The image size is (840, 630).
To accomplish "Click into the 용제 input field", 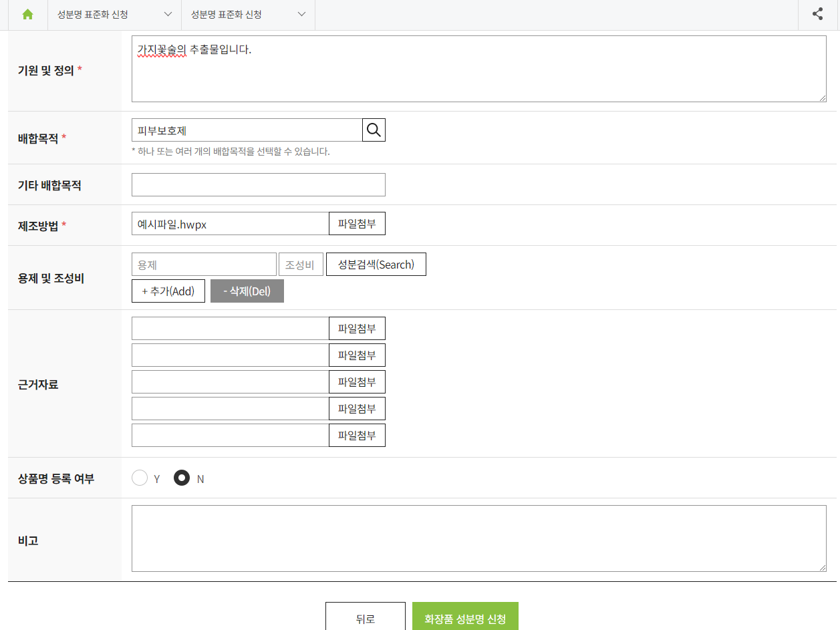I will pos(204,265).
